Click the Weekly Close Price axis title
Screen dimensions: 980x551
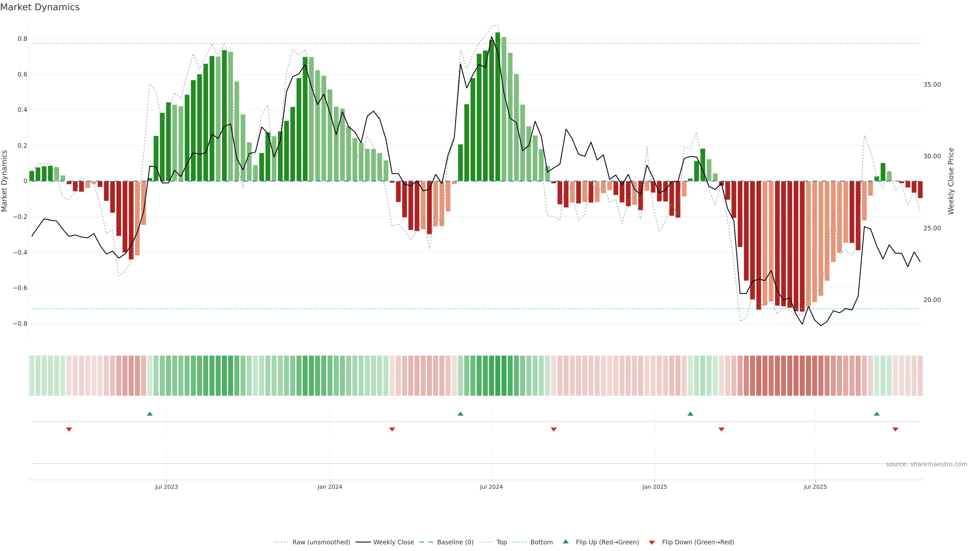[x=951, y=181]
